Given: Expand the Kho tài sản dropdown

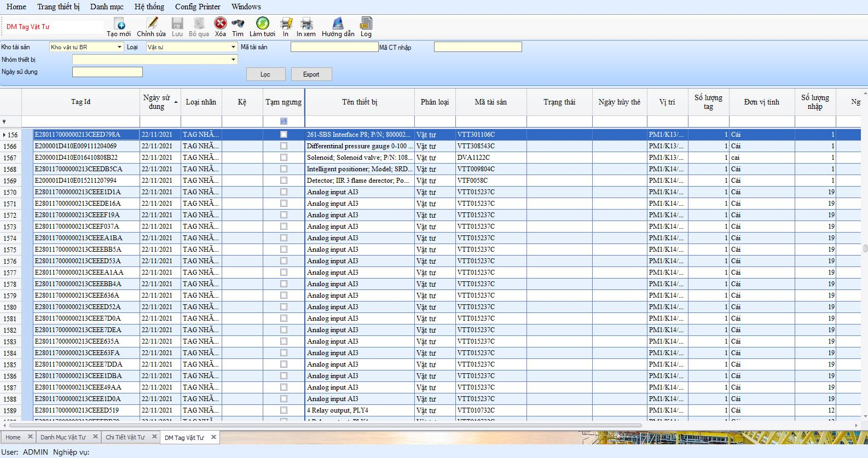Looking at the screenshot, I should click(x=119, y=47).
